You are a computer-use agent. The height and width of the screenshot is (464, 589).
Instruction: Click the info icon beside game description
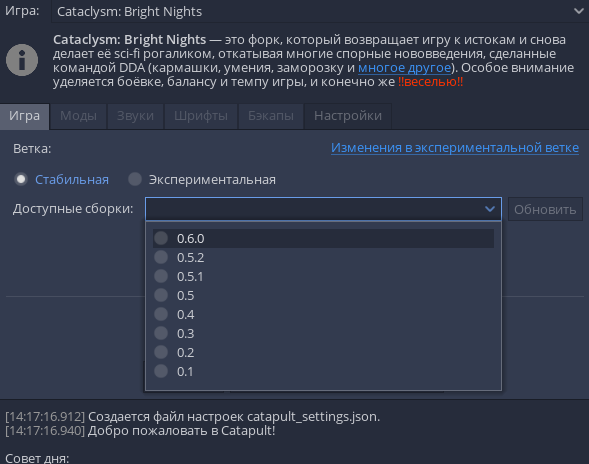click(x=22, y=60)
